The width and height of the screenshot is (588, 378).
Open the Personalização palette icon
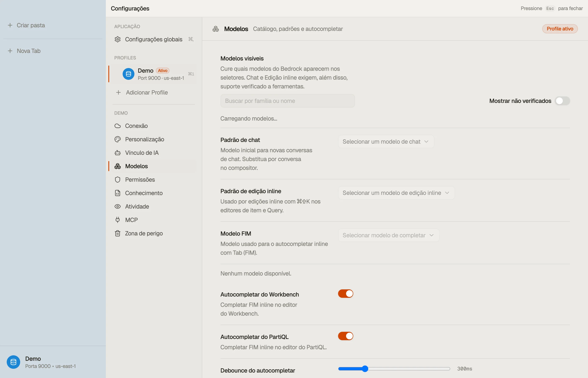click(118, 139)
